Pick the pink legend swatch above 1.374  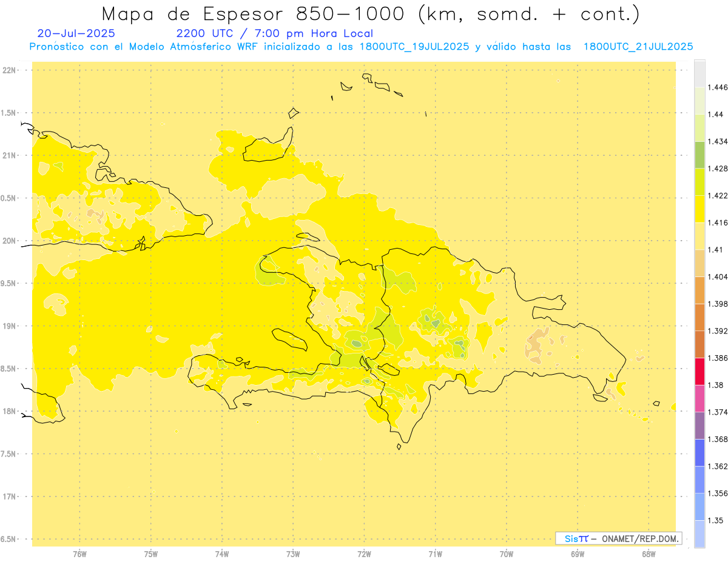coord(699,398)
